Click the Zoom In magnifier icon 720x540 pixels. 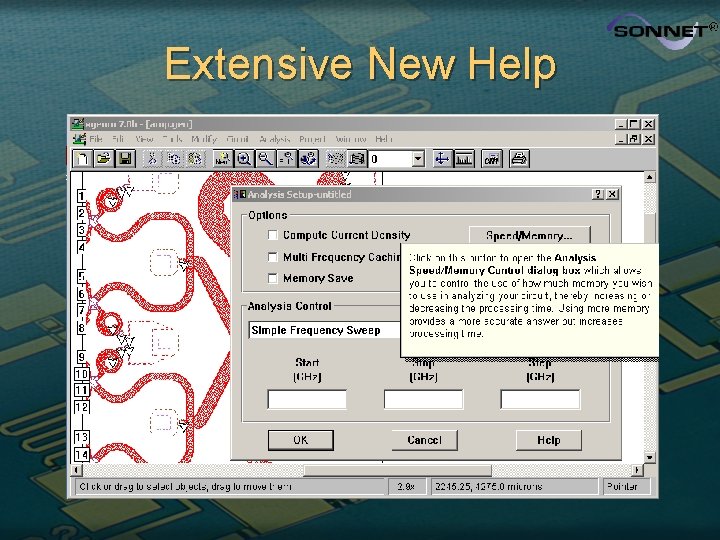(x=244, y=159)
